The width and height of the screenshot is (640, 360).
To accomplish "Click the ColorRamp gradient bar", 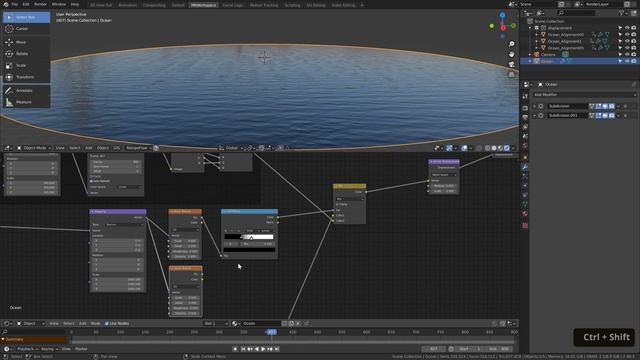I will [x=249, y=237].
